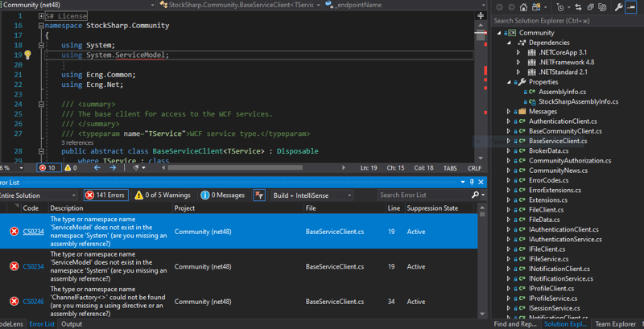This screenshot has width=644, height=329.
Task: Expand the Messages folder node
Action: coord(509,112)
